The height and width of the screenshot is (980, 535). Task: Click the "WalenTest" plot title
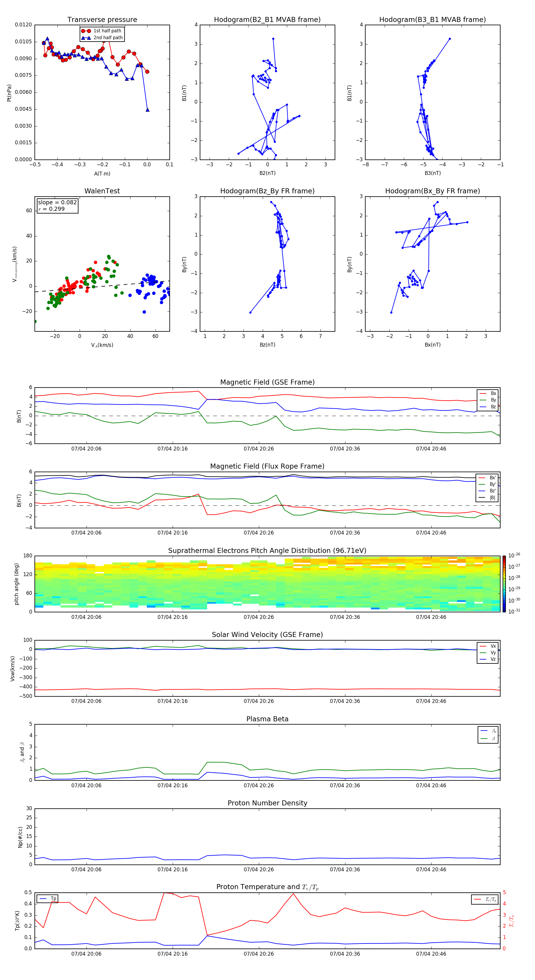[102, 191]
